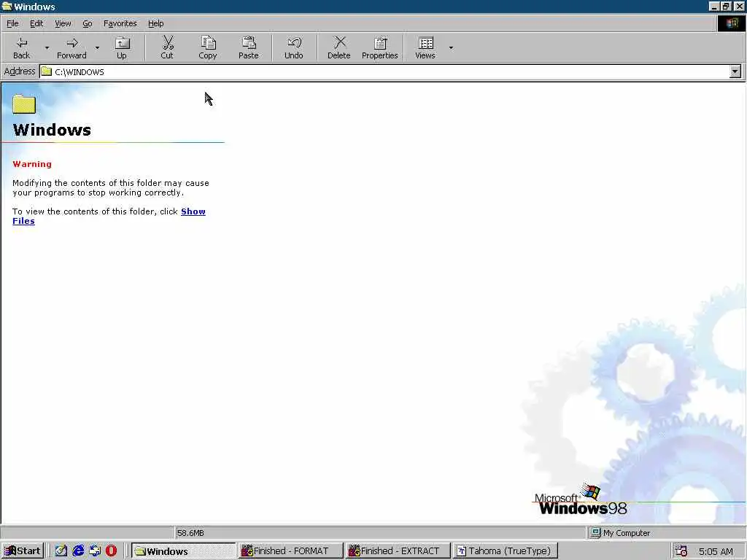Launch Opera from quick launch
747x560 pixels.
(x=111, y=551)
